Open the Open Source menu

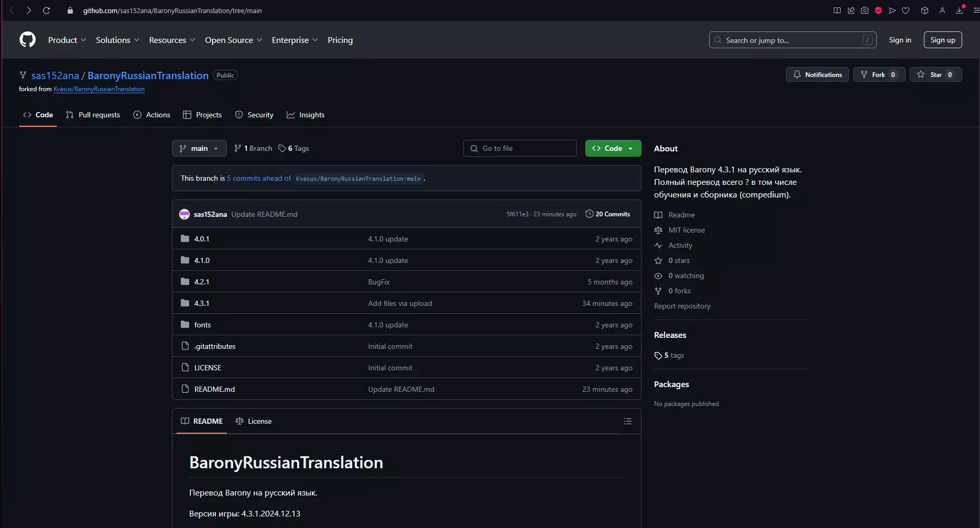pyautogui.click(x=233, y=40)
